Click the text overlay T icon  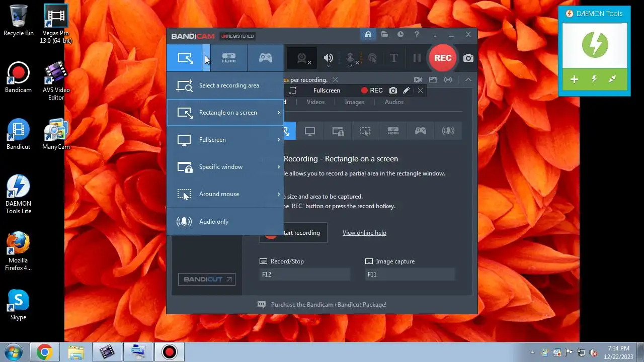(393, 58)
